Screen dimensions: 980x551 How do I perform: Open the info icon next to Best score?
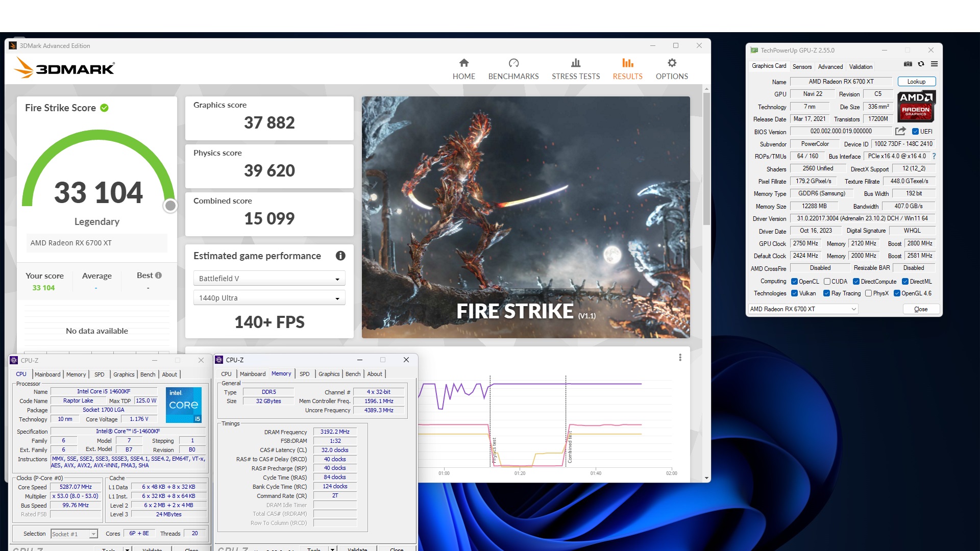tap(158, 275)
